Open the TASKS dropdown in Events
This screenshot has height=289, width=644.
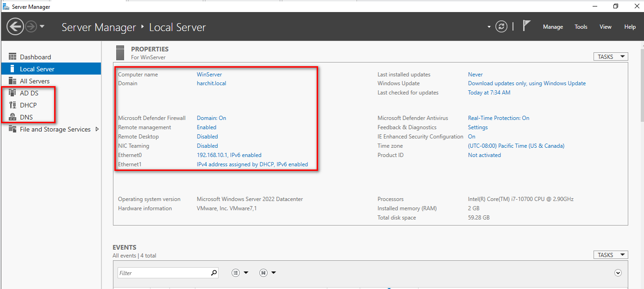(611, 255)
